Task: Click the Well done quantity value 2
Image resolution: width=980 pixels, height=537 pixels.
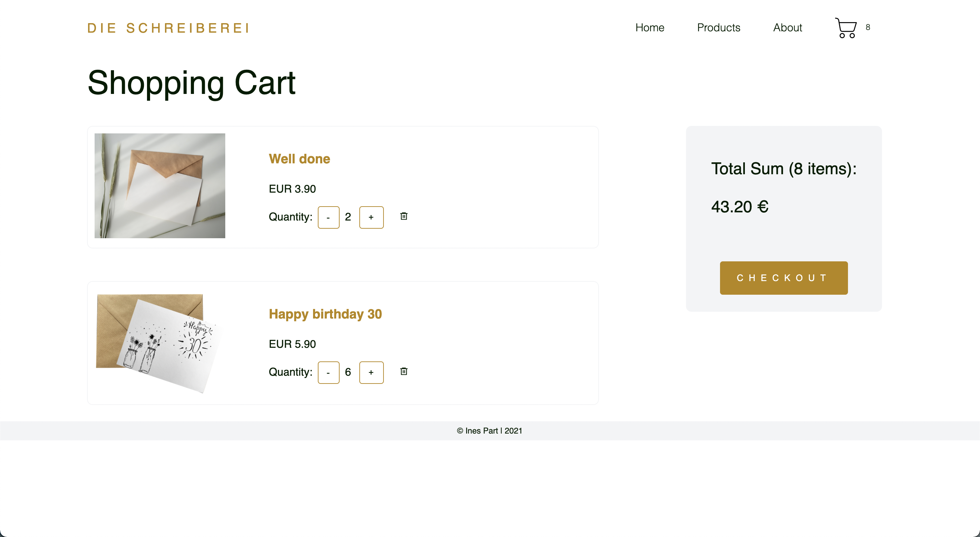Action: (348, 217)
